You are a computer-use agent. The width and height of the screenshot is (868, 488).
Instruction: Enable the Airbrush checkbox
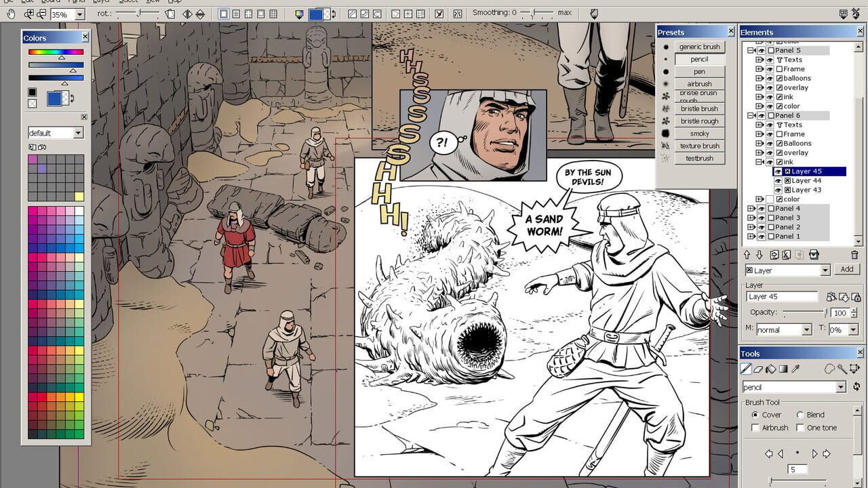coord(755,428)
